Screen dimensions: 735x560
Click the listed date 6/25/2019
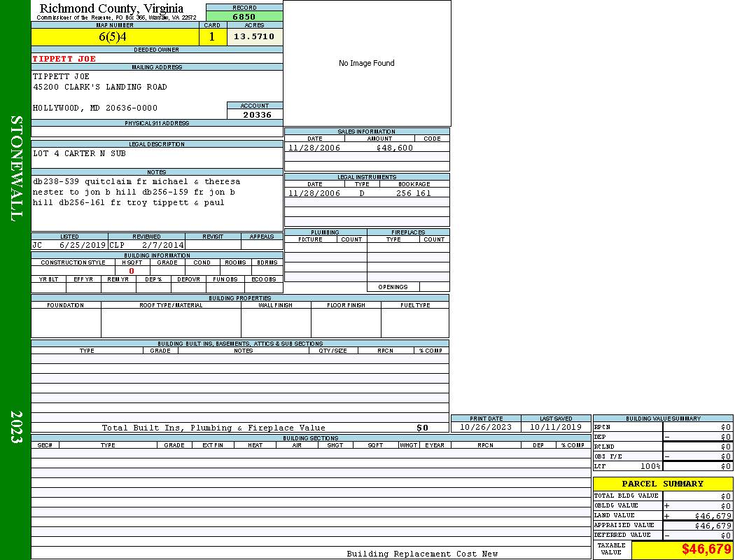(x=82, y=246)
